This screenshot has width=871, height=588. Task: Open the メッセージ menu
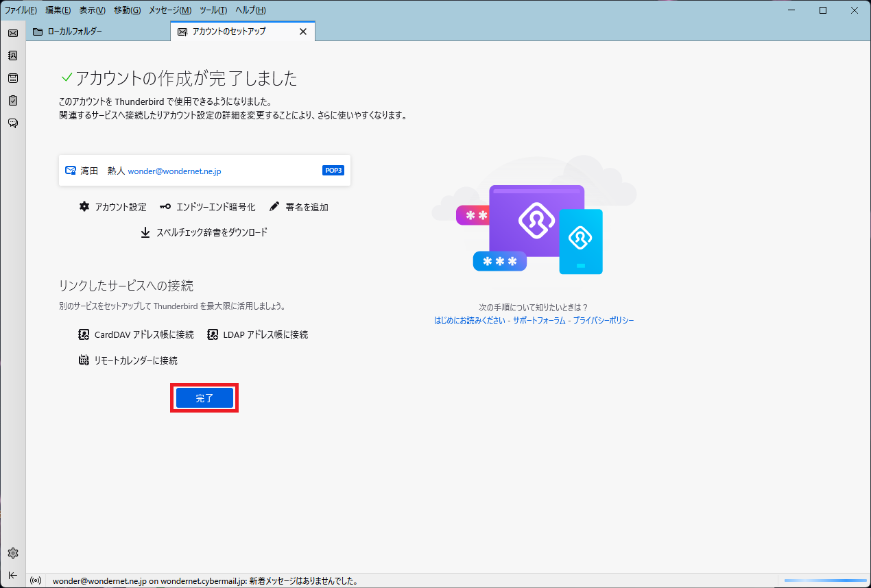pyautogui.click(x=170, y=10)
